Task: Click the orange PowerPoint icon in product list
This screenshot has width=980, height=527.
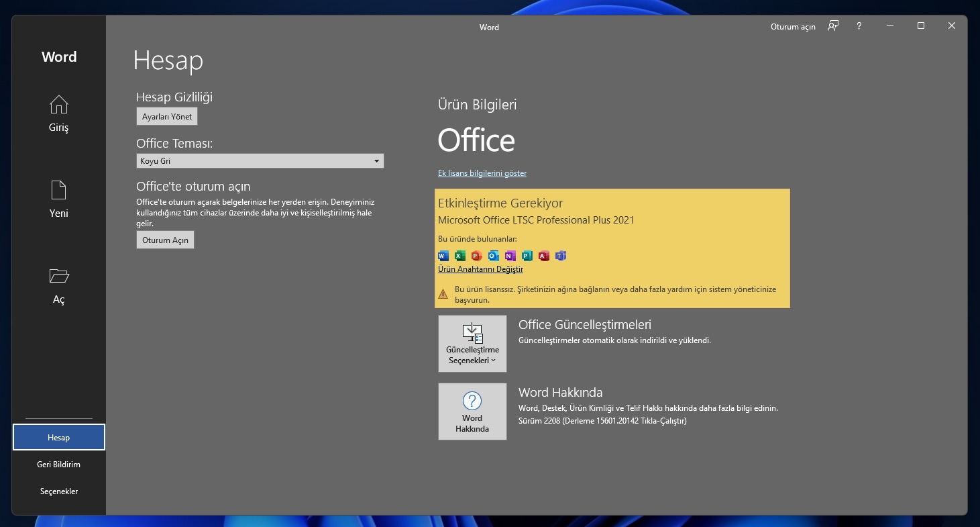Action: (x=476, y=256)
